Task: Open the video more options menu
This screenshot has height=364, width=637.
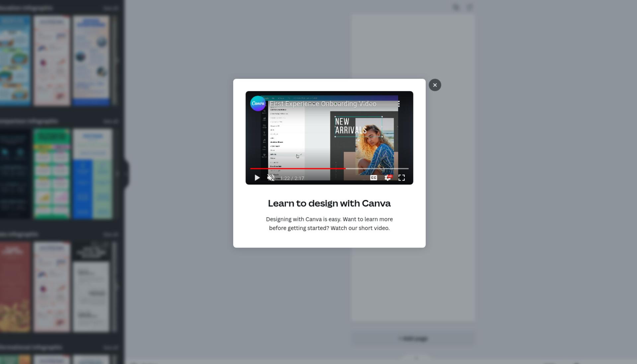Action: [399, 104]
